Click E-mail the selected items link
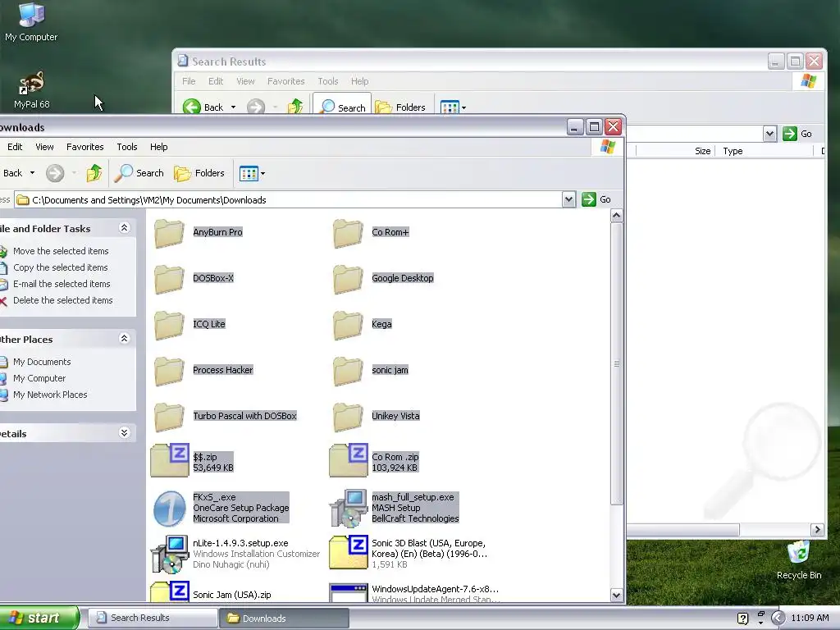 click(x=62, y=284)
